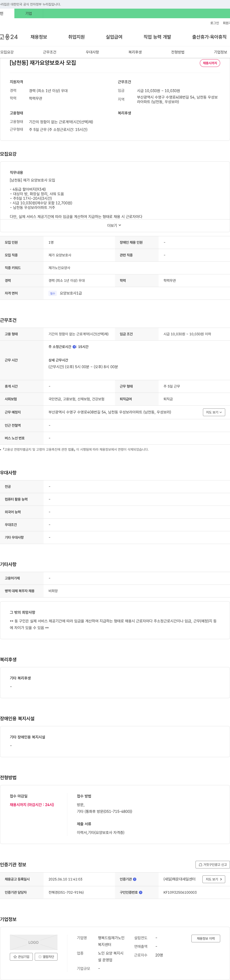Screen dimensions: 230x980
Task: Click 인증기관 name (새일)해운대새일센터
Action: pyautogui.click(x=179, y=879)
